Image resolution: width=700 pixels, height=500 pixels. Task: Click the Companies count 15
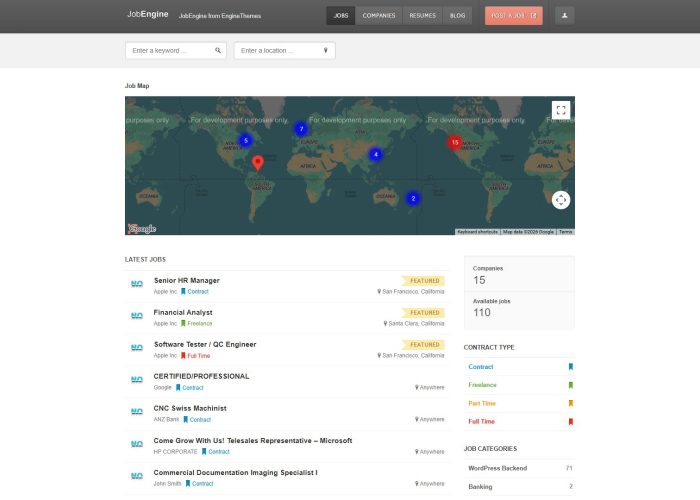[479, 280]
